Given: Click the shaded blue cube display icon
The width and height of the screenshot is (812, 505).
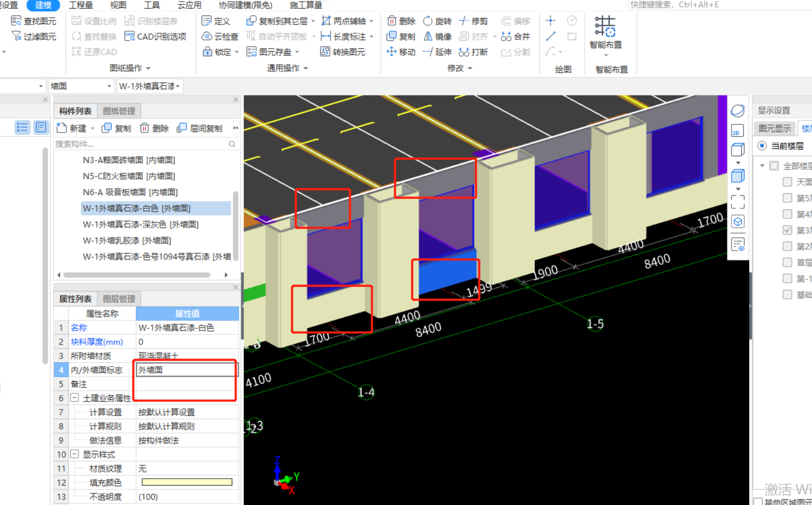Looking at the screenshot, I should click(x=737, y=175).
